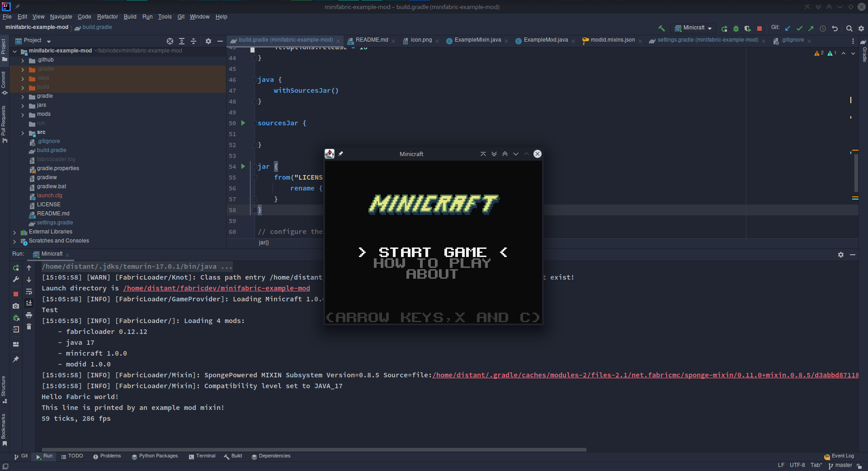Clear the Run console with trash icon

click(29, 327)
